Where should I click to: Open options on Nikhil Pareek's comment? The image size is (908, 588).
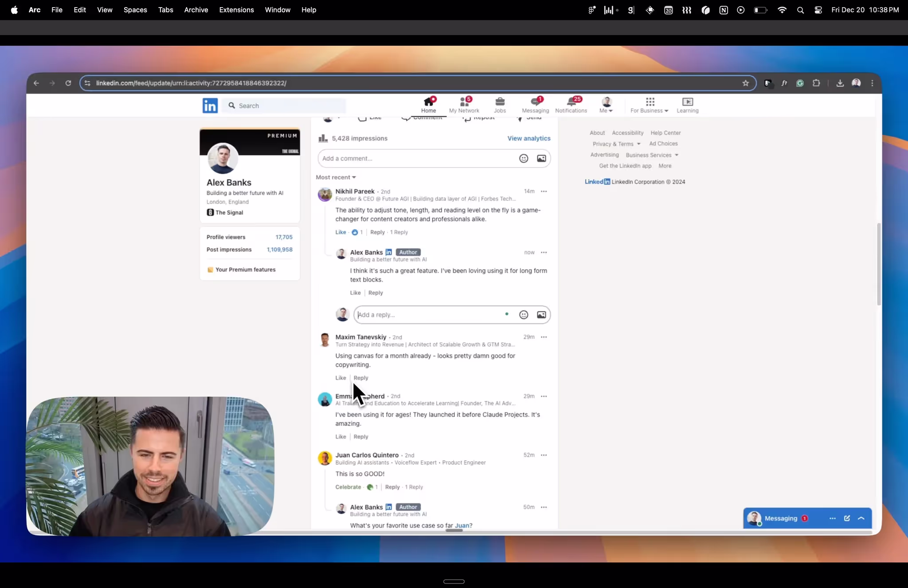point(544,192)
